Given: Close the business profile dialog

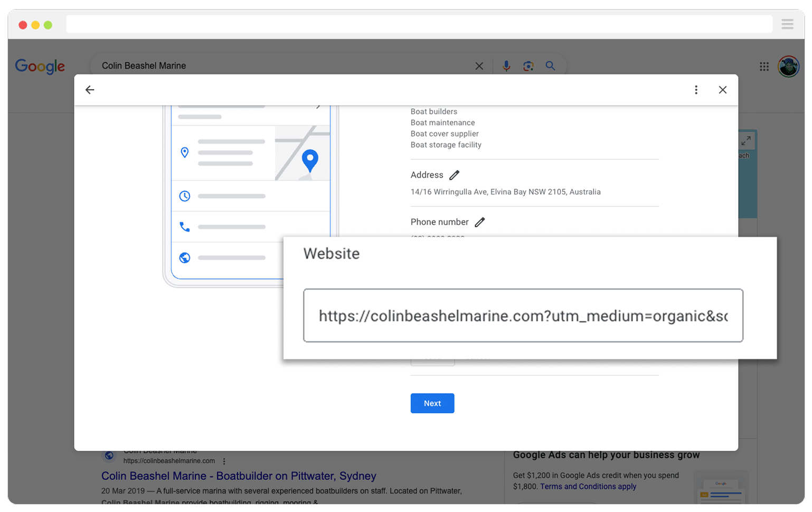Looking at the screenshot, I should tap(723, 90).
